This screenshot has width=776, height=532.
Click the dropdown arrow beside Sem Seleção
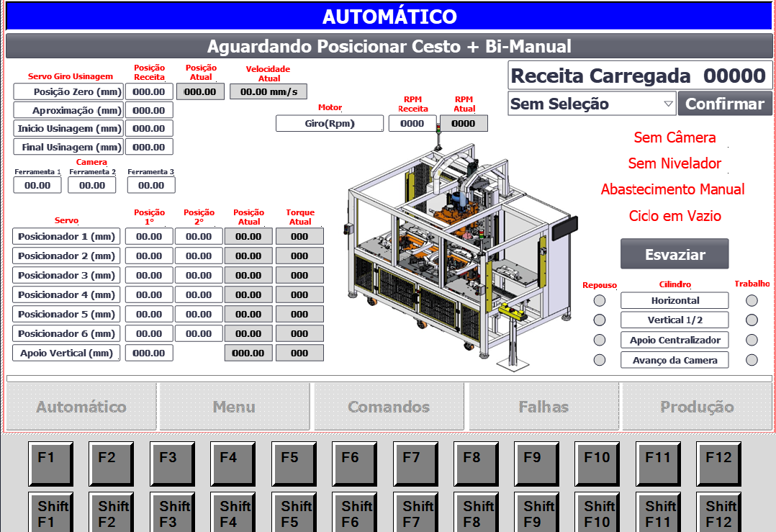[x=668, y=104]
